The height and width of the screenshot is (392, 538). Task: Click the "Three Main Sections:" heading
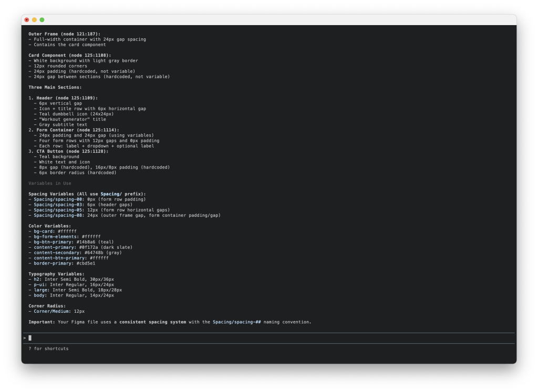tap(55, 87)
